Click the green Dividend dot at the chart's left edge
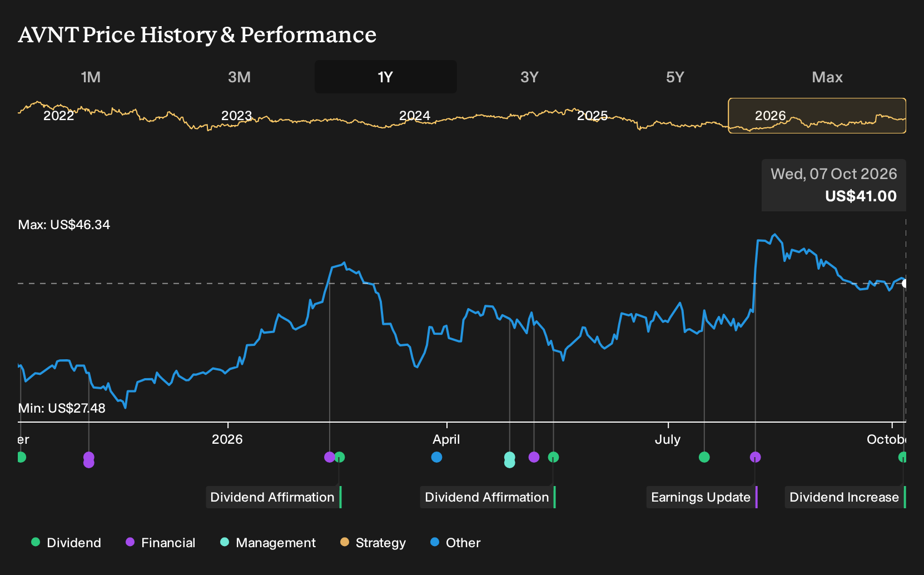This screenshot has width=924, height=575. click(21, 457)
